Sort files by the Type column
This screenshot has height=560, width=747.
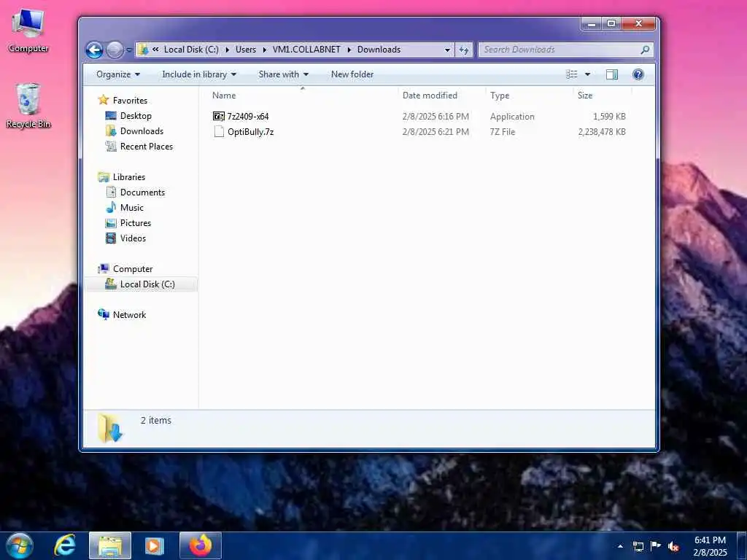[530, 96]
